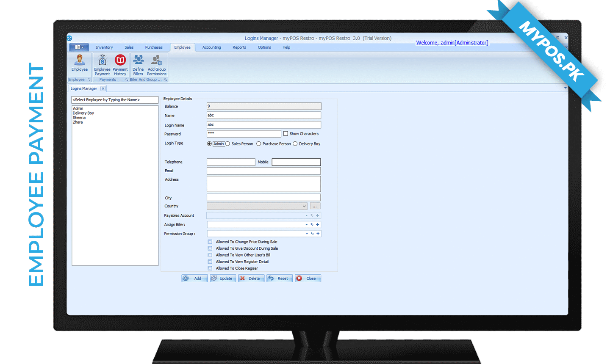Click the refresh icon beside Permission Group
610x364 pixels.
click(x=312, y=234)
